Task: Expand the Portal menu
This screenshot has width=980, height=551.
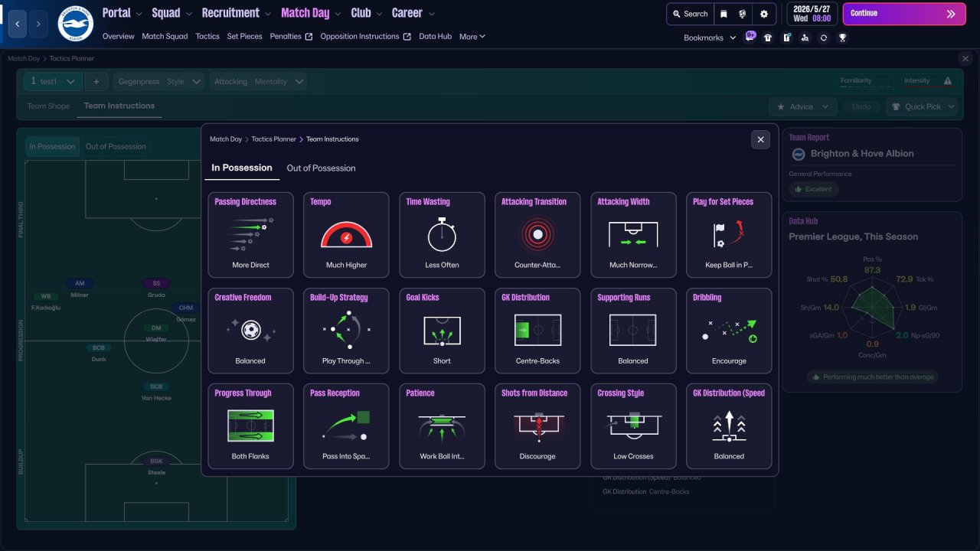Action: point(122,13)
